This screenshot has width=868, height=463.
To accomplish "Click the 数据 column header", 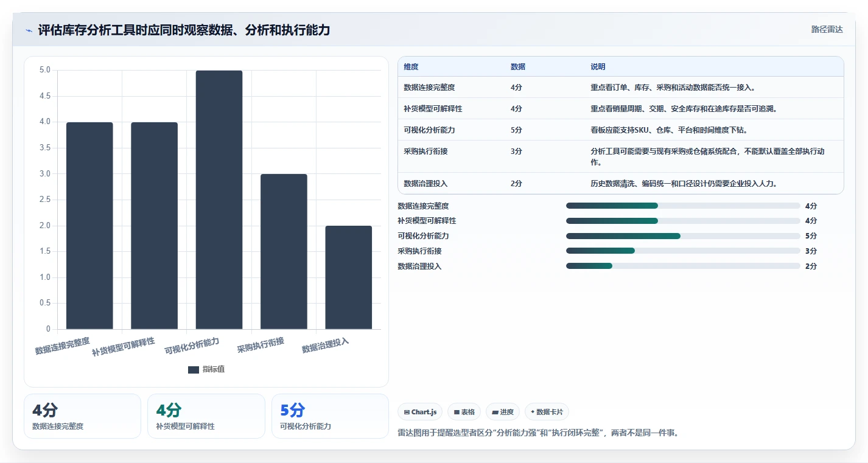I will [x=518, y=67].
